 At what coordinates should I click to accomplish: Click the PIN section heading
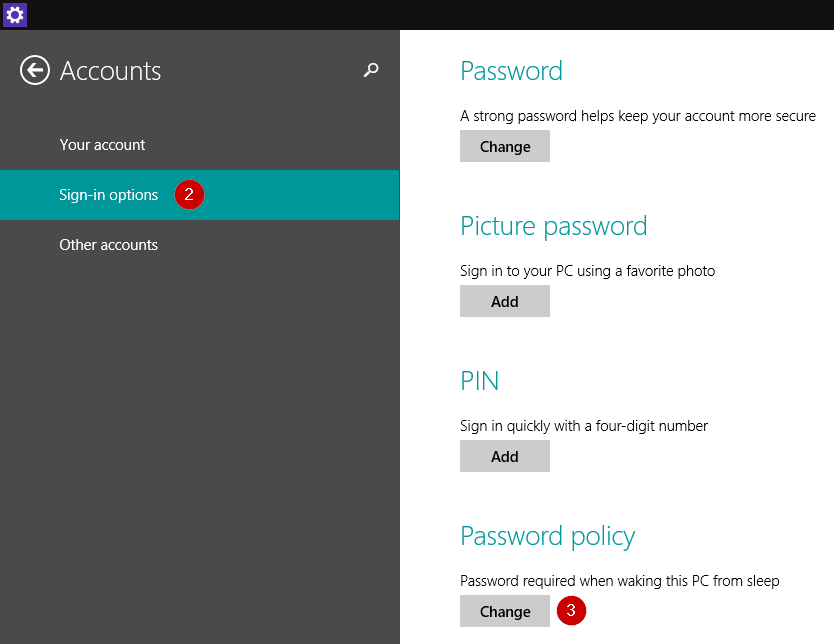click(479, 381)
